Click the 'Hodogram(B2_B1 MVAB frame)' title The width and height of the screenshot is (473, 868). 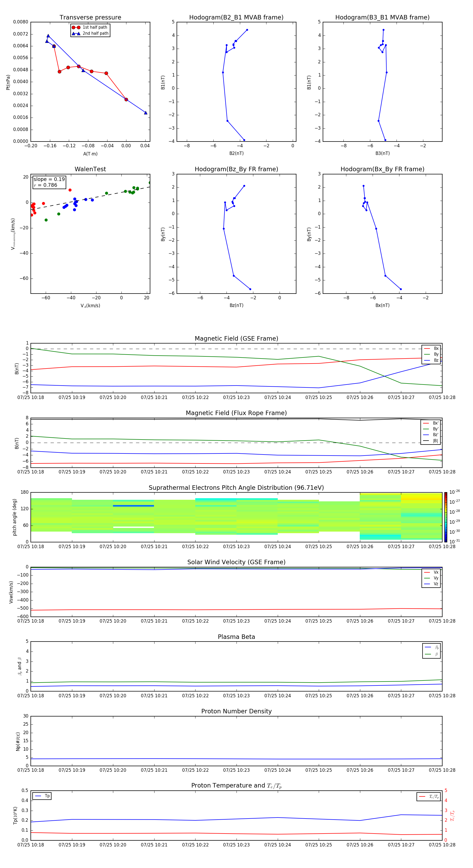236,18
